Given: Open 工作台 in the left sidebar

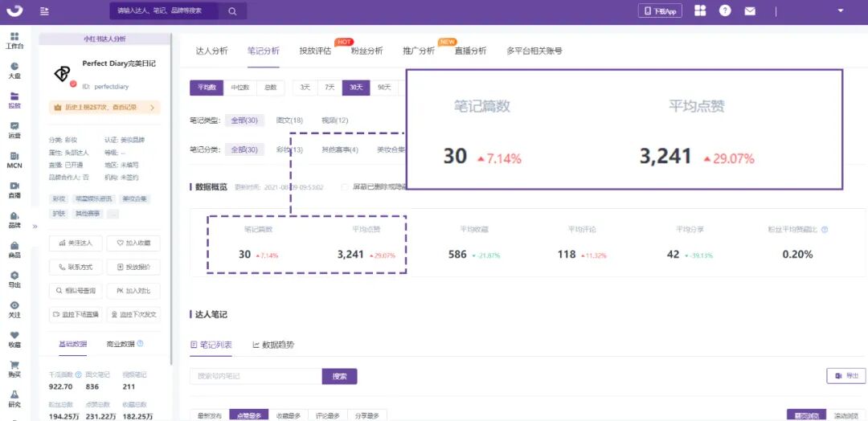Looking at the screenshot, I should coord(14,41).
